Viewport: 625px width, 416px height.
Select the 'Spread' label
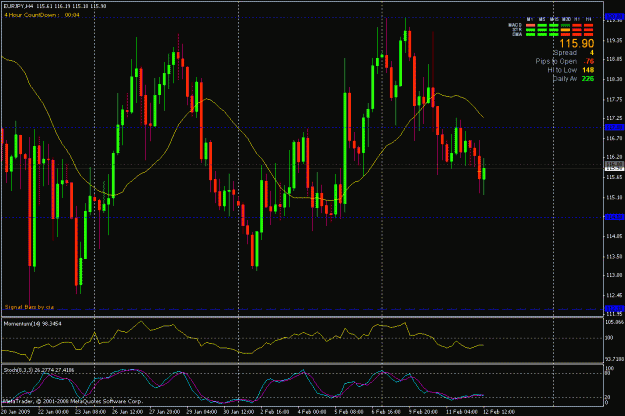pyautogui.click(x=565, y=53)
